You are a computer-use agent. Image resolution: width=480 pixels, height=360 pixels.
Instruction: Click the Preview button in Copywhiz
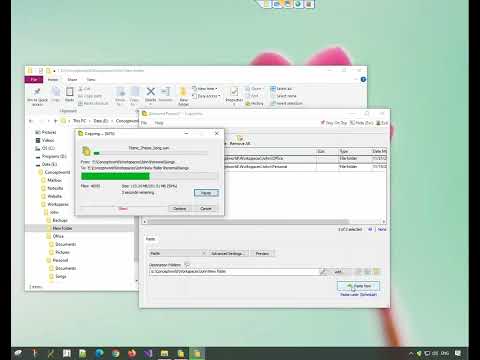click(262, 253)
